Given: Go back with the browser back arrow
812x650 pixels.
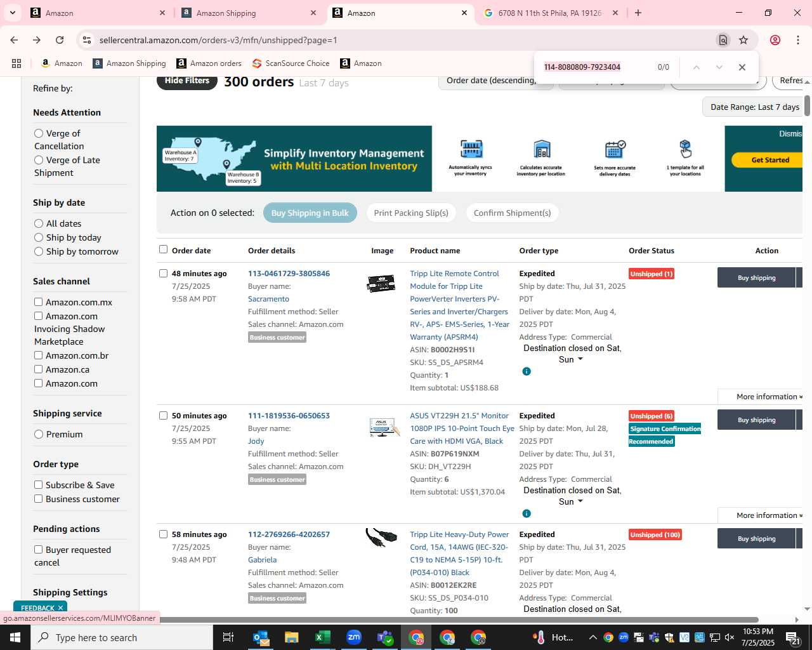Looking at the screenshot, I should [14, 40].
